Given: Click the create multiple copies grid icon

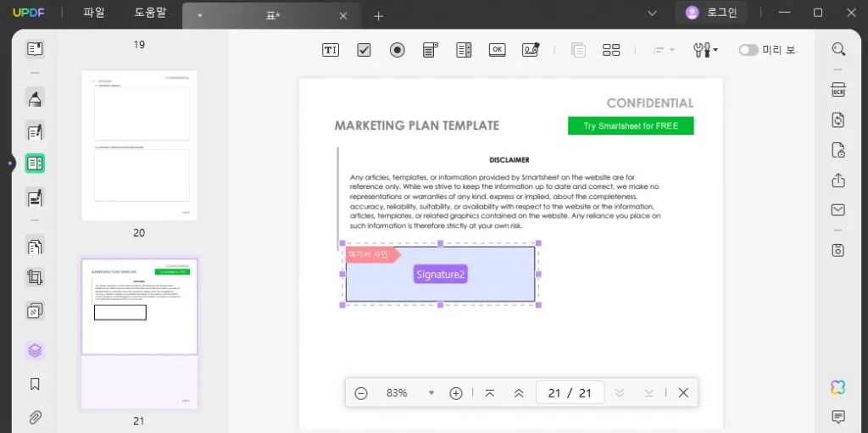Looking at the screenshot, I should [x=611, y=50].
